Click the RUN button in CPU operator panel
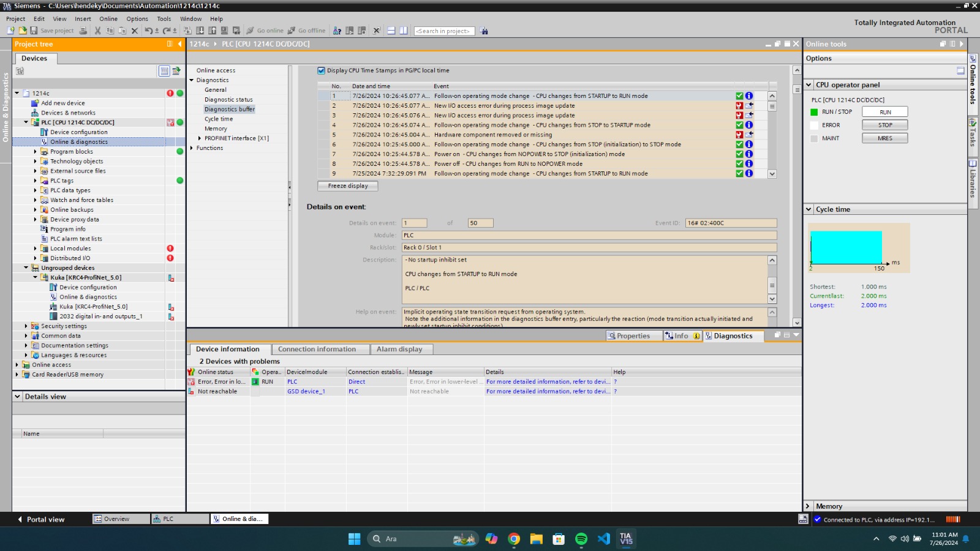980x551 pixels. [x=885, y=112]
